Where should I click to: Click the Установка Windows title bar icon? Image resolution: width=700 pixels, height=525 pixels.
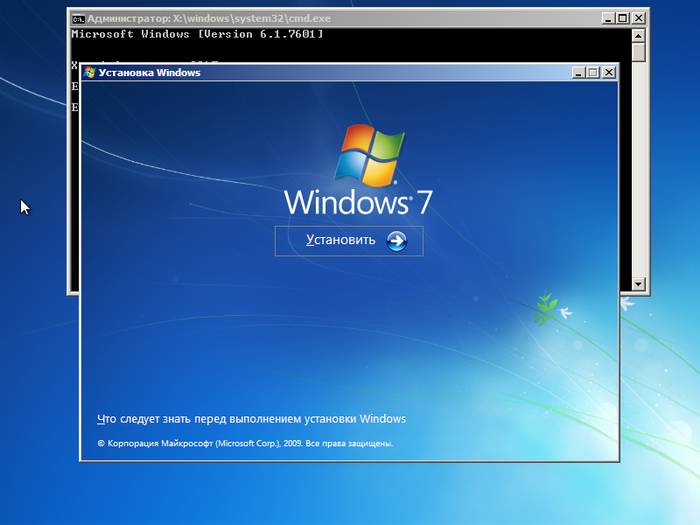[x=90, y=72]
